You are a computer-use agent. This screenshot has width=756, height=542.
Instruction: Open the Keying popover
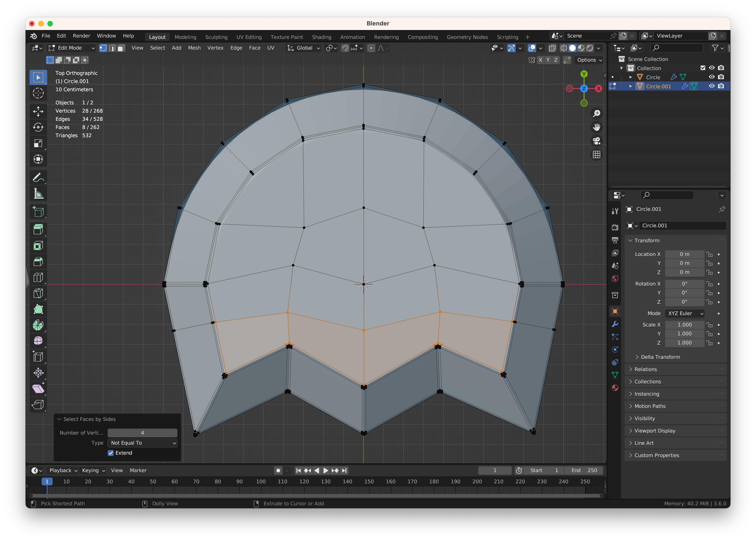[x=93, y=470]
